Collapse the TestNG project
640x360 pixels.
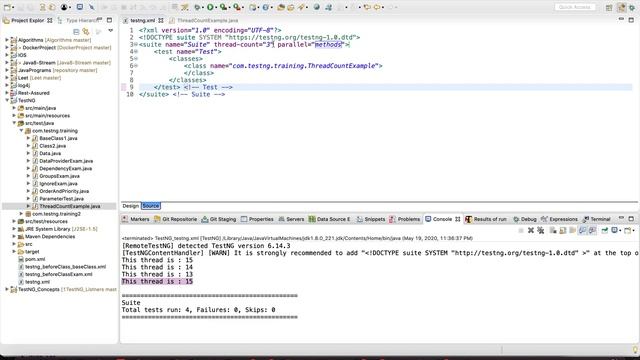tap(7, 100)
